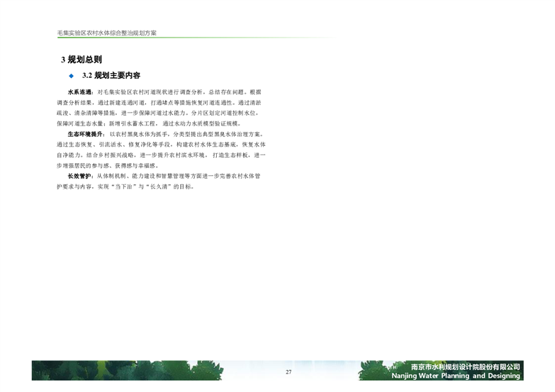Click page number 27 in footer
This screenshot has height=392, width=555.
pyautogui.click(x=288, y=373)
